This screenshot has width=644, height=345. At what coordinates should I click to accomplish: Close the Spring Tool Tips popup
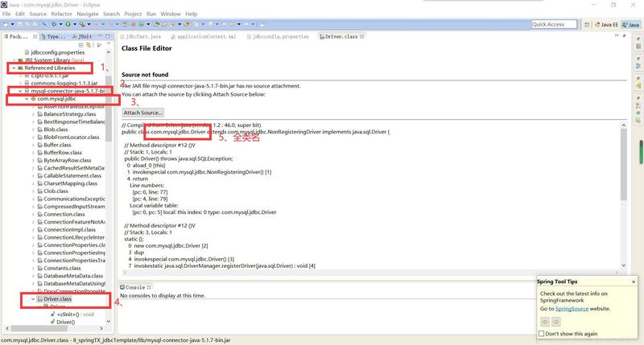coord(634,281)
